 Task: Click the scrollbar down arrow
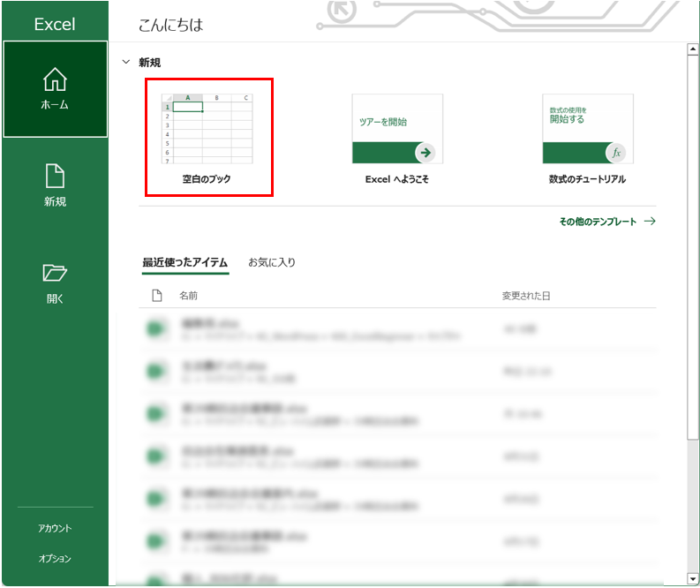[692, 579]
